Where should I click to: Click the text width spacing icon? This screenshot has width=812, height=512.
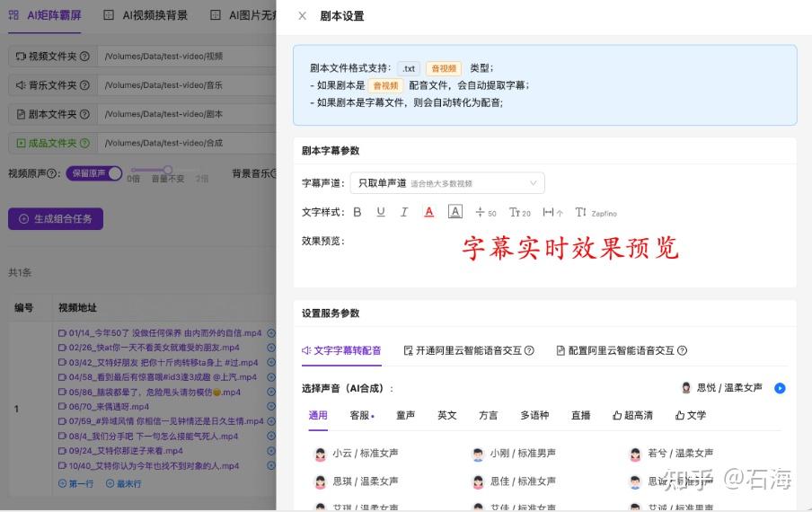[552, 212]
